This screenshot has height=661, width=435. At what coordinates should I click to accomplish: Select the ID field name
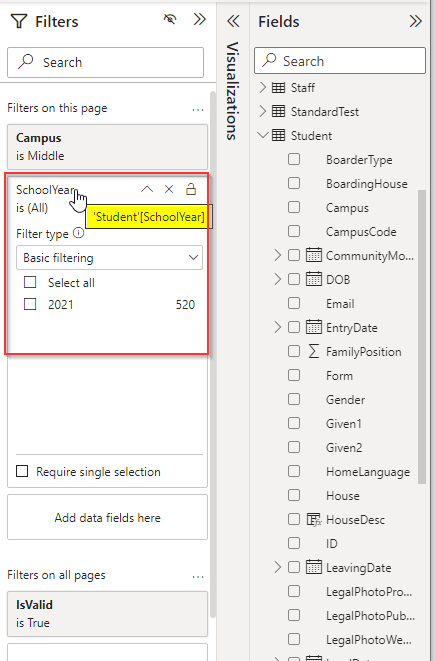click(x=332, y=544)
